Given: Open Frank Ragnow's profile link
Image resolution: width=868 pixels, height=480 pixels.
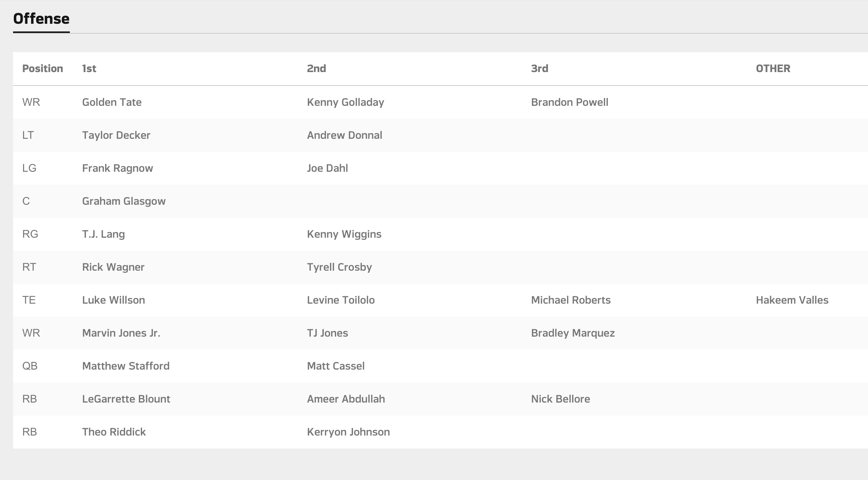Looking at the screenshot, I should [x=117, y=168].
